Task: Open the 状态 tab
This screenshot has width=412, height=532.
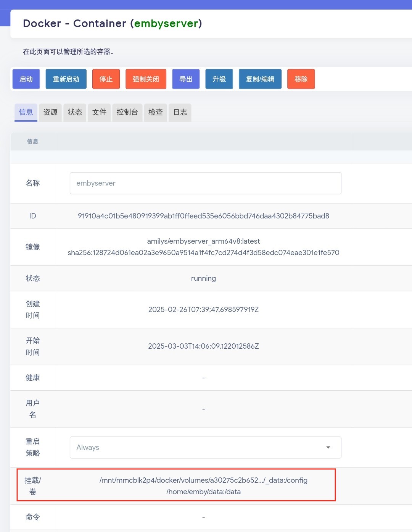Action: (x=75, y=112)
